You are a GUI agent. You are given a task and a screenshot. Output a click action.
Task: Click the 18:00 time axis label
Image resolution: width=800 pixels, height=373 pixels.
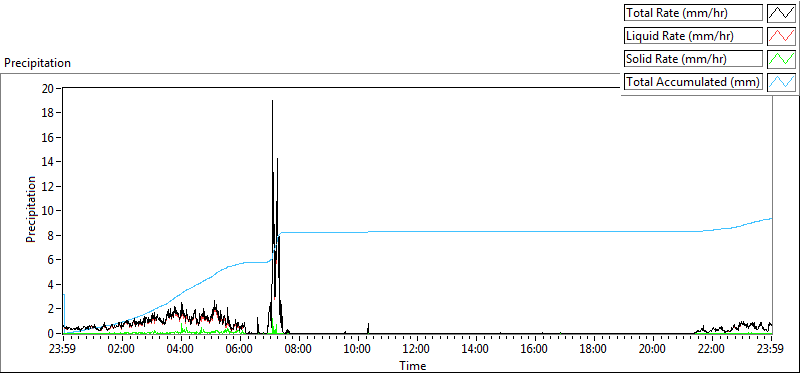click(594, 350)
